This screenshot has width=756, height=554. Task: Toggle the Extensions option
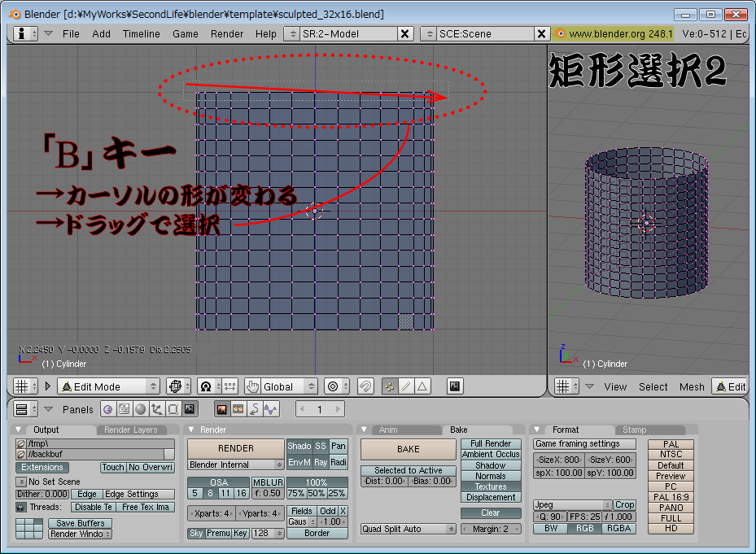point(42,467)
